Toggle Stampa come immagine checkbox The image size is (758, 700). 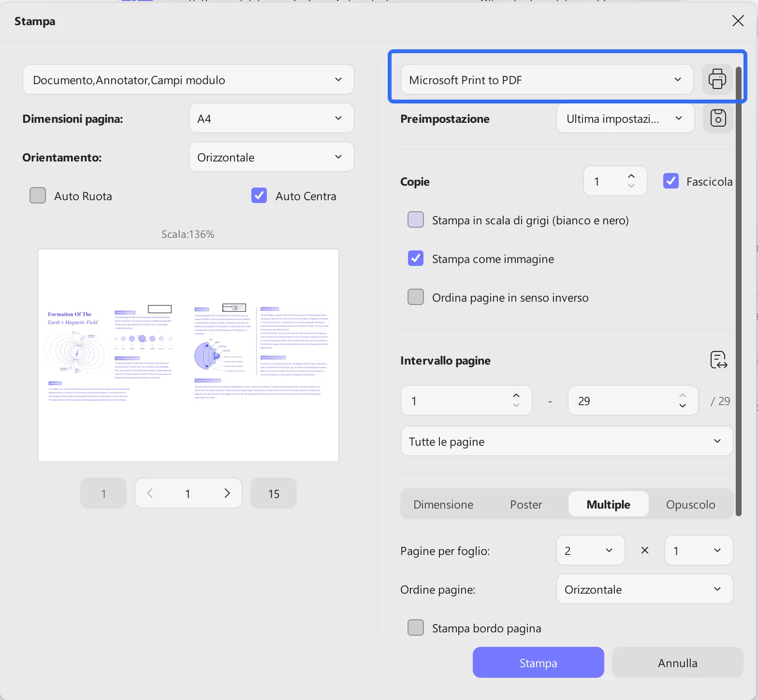pos(416,259)
